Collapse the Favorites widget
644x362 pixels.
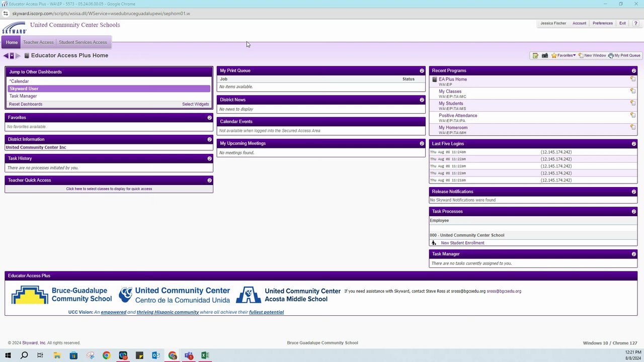click(x=210, y=118)
